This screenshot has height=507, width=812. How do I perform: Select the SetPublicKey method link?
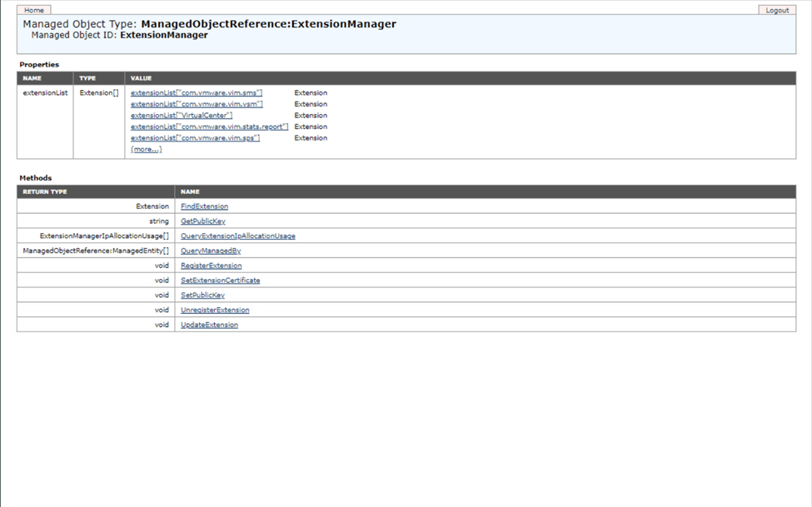(202, 296)
